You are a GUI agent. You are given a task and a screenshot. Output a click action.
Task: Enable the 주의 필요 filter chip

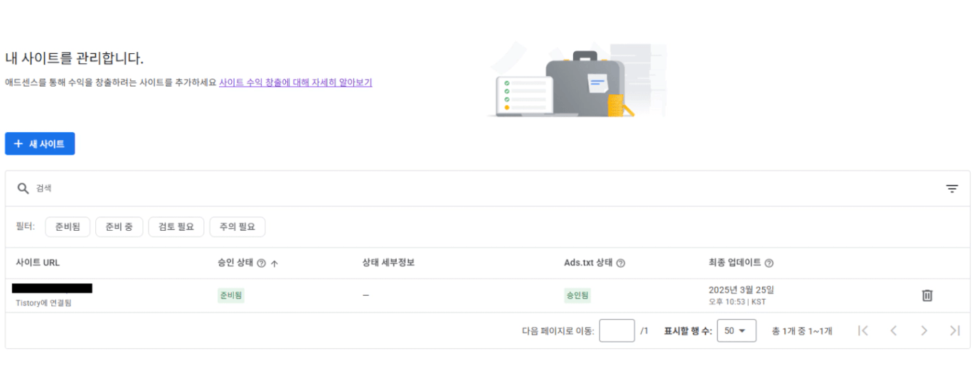point(238,227)
